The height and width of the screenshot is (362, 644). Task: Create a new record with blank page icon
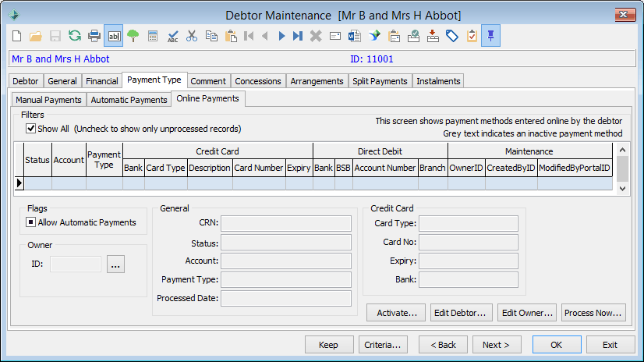(x=17, y=36)
